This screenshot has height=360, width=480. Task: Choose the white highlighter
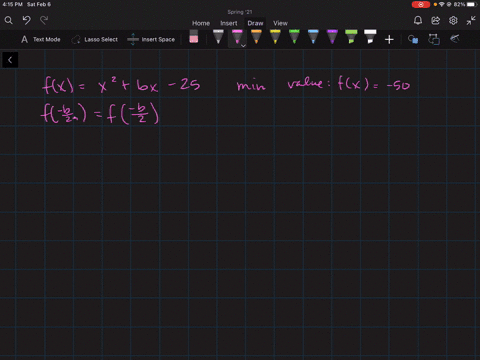[370, 37]
